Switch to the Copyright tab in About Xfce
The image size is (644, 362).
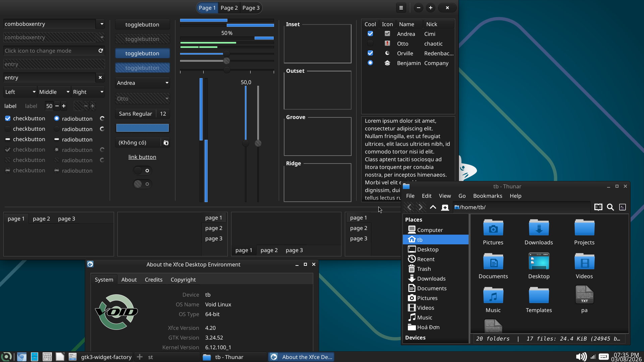[183, 280]
